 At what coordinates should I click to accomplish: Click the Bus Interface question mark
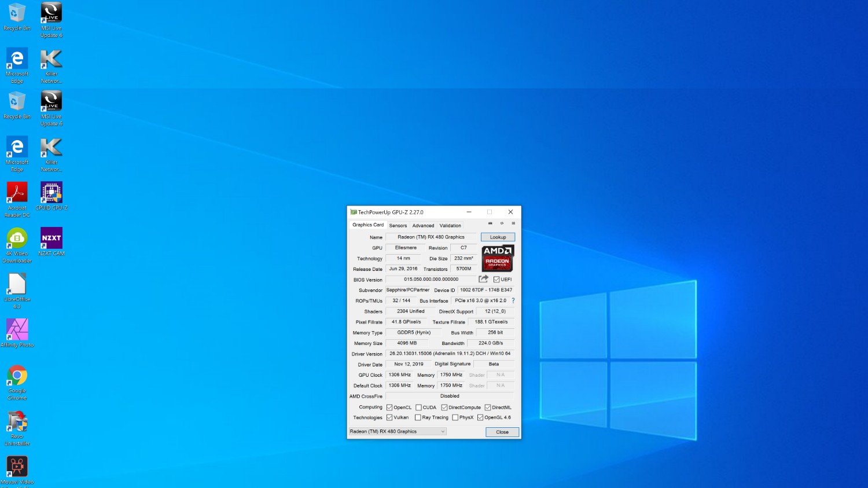(x=513, y=301)
